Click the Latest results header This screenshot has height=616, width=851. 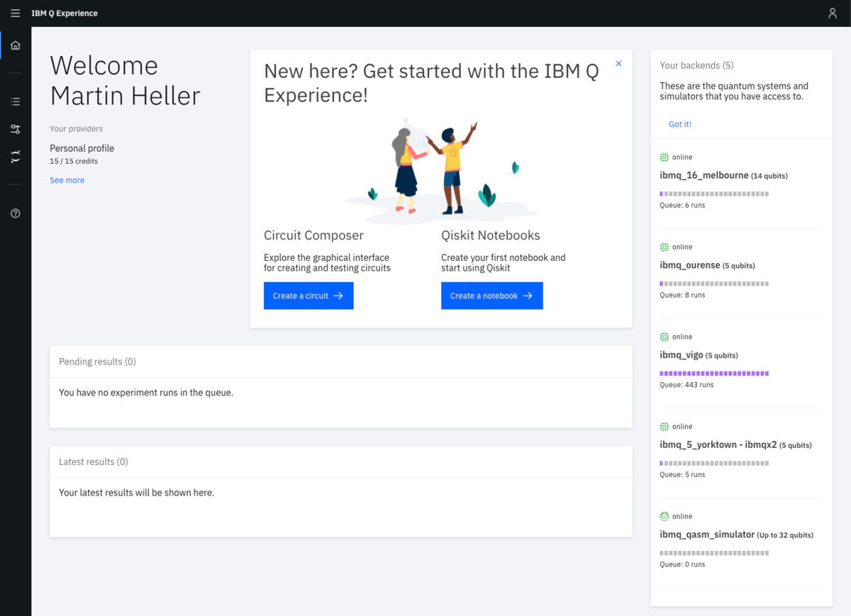pyautogui.click(x=93, y=461)
